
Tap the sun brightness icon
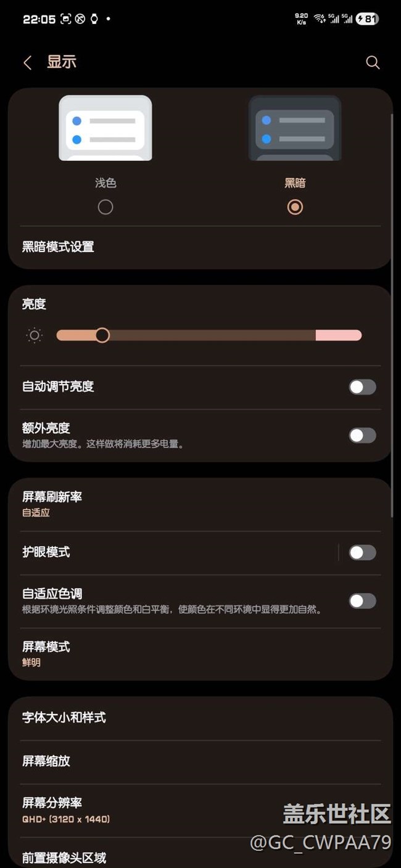[35, 335]
